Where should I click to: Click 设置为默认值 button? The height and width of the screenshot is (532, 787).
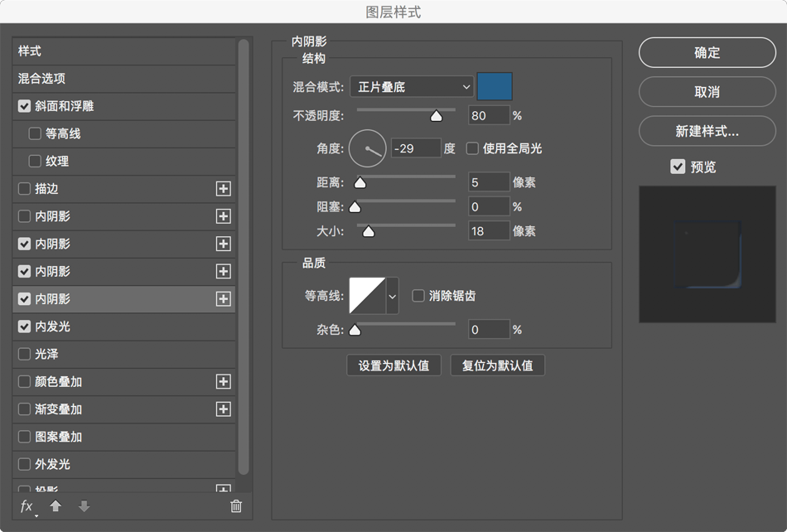[x=394, y=365]
